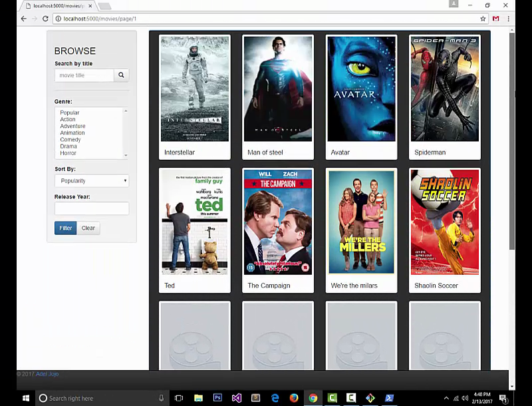Open the We're the Millers poster
Screen dimensions: 532x406
361,222
